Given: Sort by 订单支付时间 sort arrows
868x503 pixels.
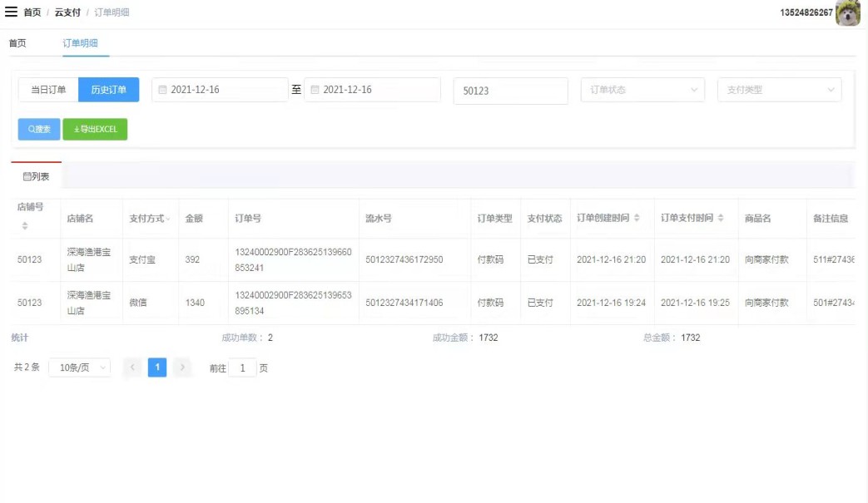Looking at the screenshot, I should 720,218.
